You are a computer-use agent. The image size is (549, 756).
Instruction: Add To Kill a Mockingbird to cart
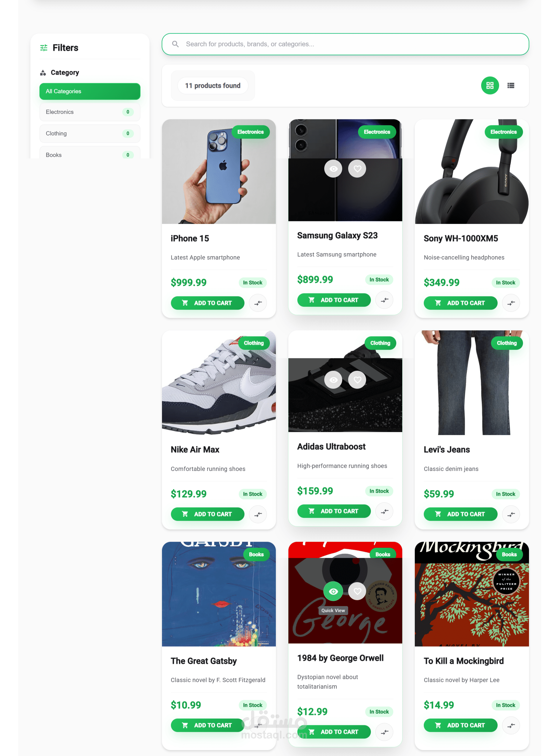coord(460,725)
